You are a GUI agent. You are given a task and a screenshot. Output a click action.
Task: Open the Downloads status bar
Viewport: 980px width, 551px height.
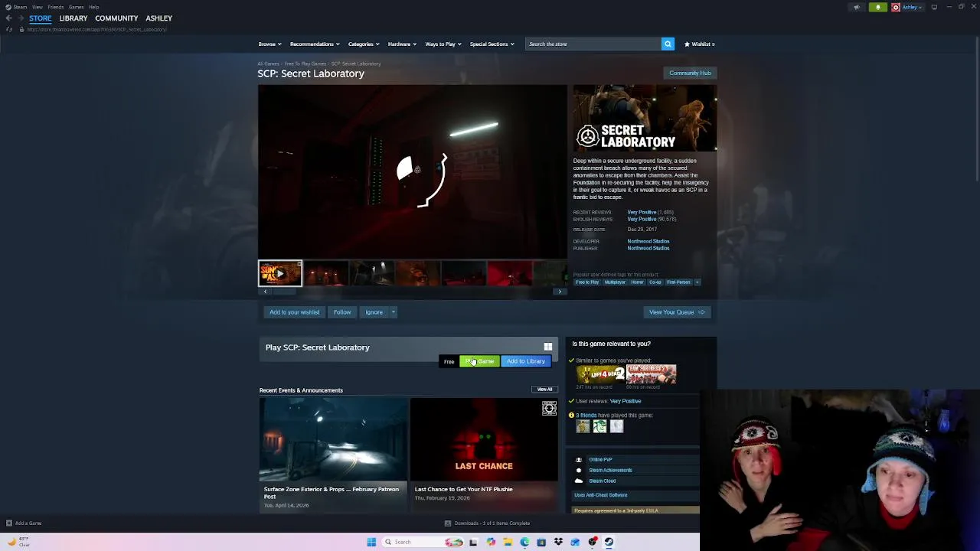coord(488,523)
